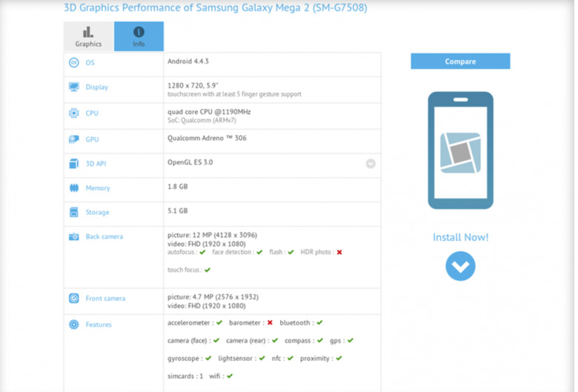This screenshot has height=392, width=578.
Task: Click the green check next to lightsensor
Action: [262, 358]
